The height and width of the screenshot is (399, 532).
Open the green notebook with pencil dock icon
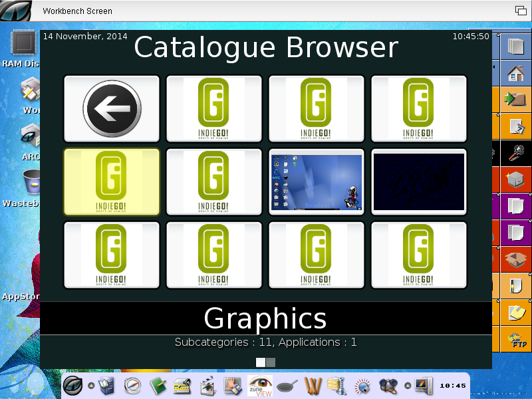tap(158, 386)
